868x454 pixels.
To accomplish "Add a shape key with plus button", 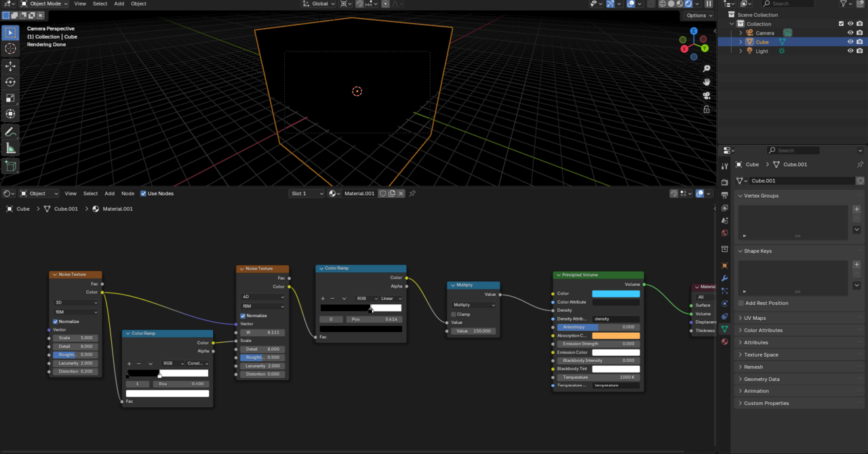I will coord(856,265).
